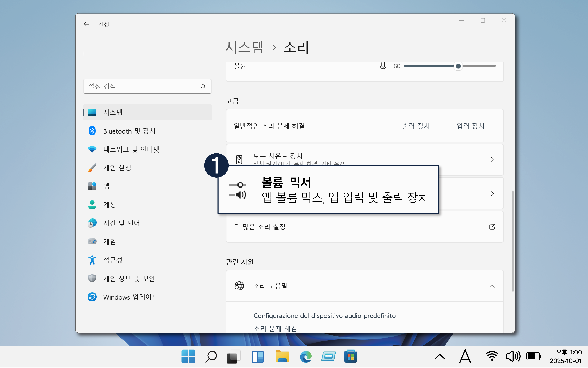Click the microphone mute icon beside volume
588x368 pixels.
point(383,66)
